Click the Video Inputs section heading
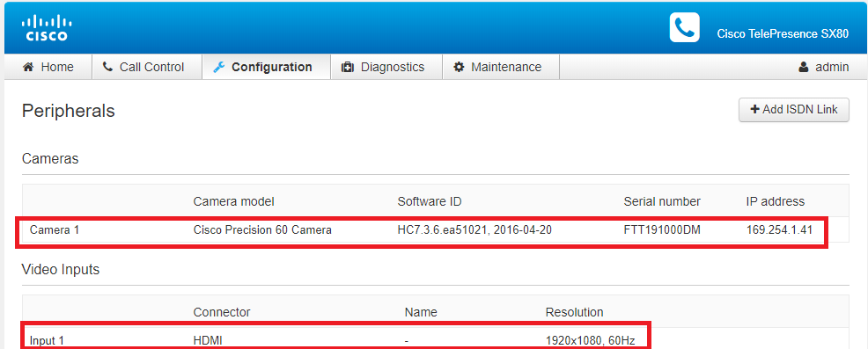The height and width of the screenshot is (349, 868). (x=61, y=269)
